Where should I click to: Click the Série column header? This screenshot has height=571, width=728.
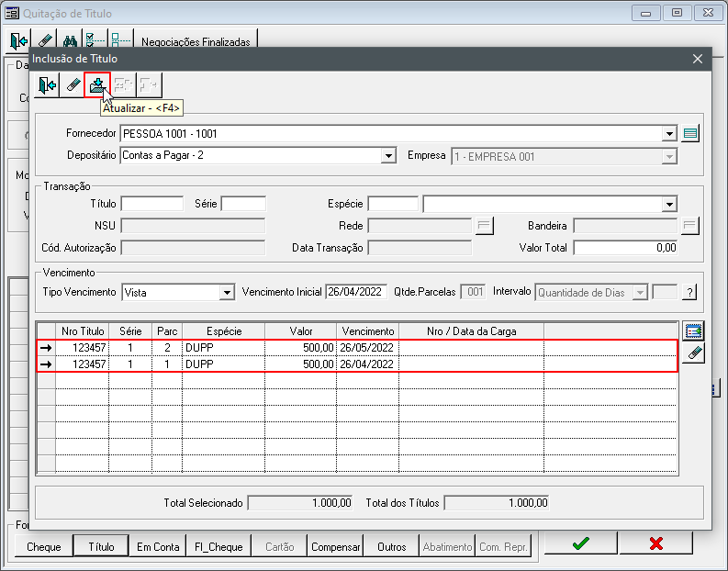[x=130, y=331]
